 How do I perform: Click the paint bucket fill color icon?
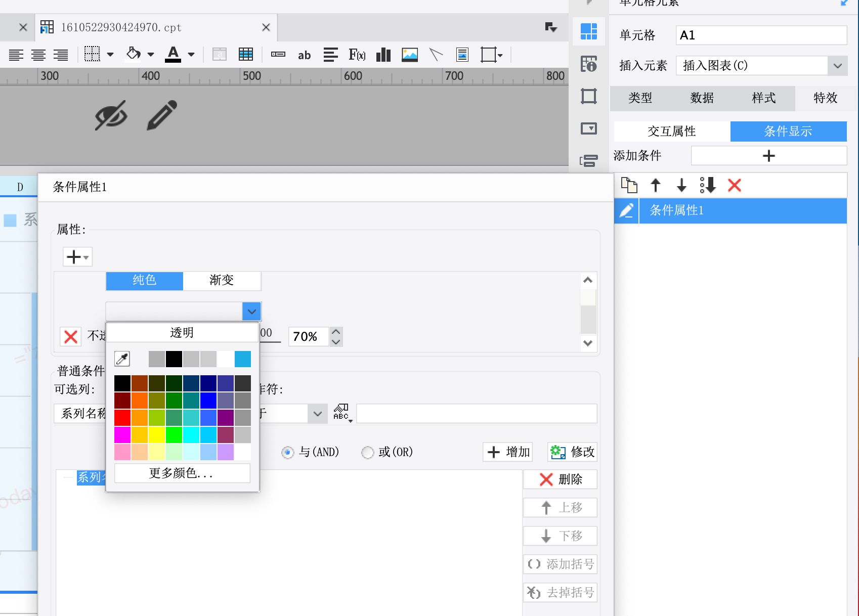[133, 54]
